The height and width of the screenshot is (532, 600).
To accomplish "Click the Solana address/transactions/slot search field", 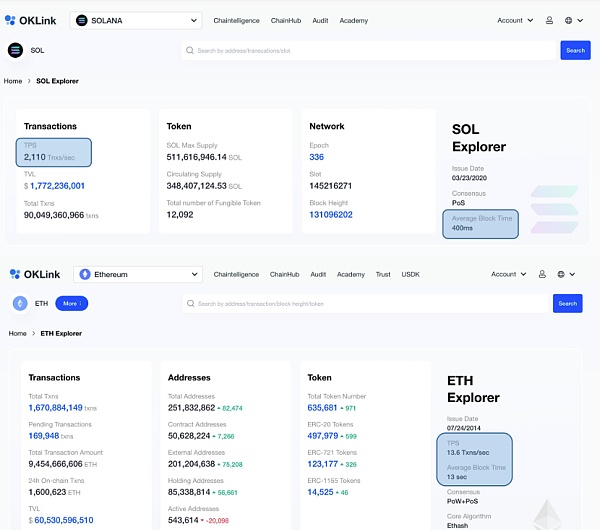I will [x=370, y=50].
